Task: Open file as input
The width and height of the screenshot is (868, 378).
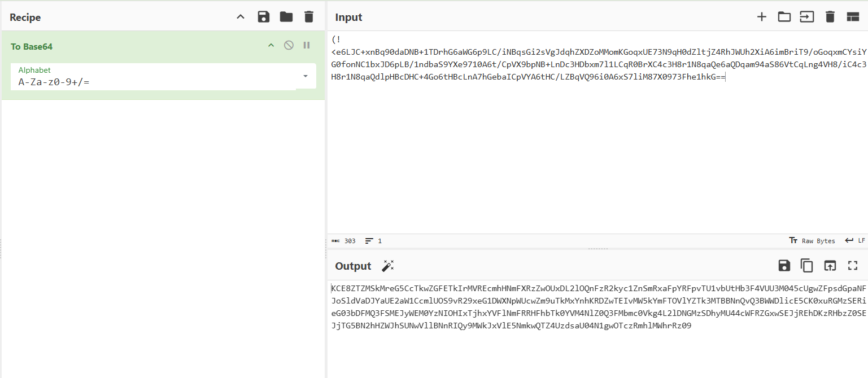Action: (806, 17)
